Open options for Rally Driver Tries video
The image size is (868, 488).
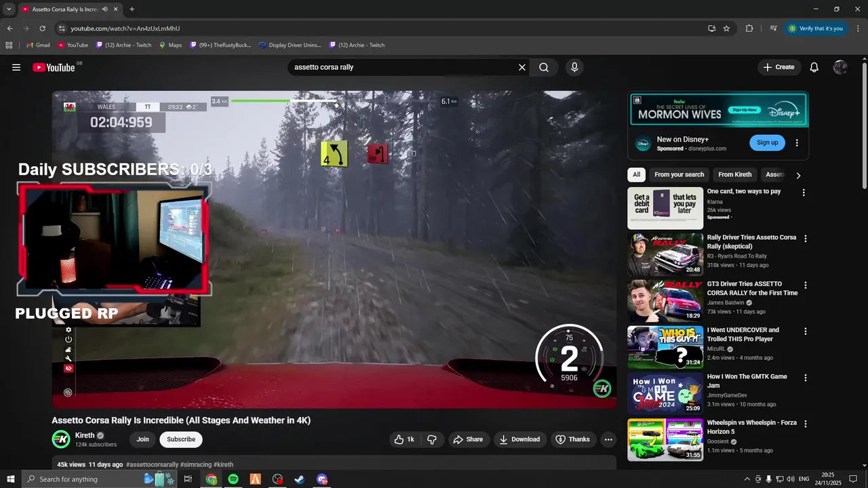pyautogui.click(x=806, y=239)
